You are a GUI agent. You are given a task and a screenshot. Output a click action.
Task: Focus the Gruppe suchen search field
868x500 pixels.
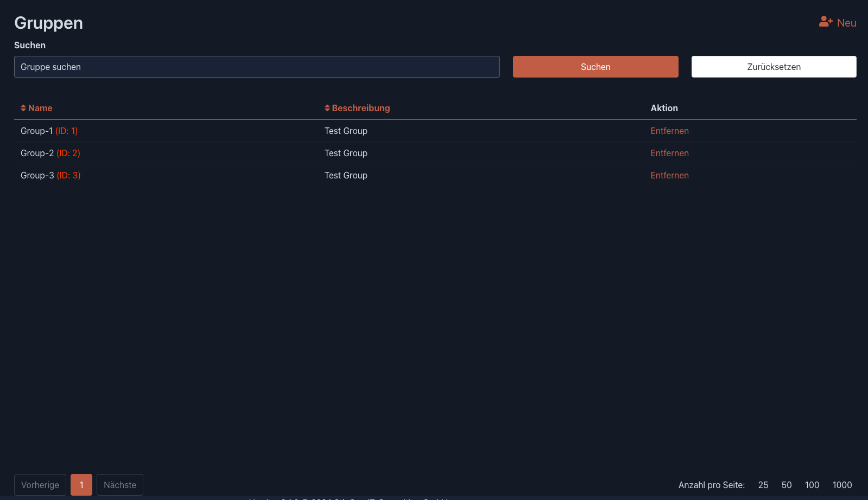tap(257, 67)
